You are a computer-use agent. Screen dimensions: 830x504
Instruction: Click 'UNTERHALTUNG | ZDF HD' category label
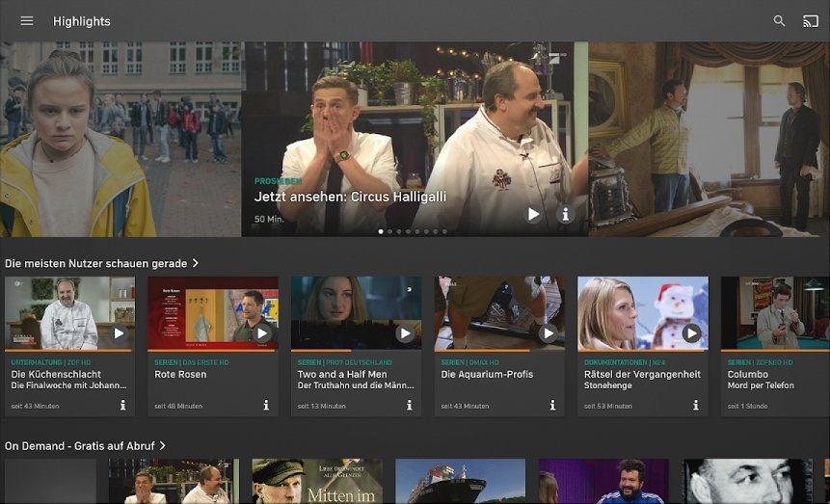51,362
